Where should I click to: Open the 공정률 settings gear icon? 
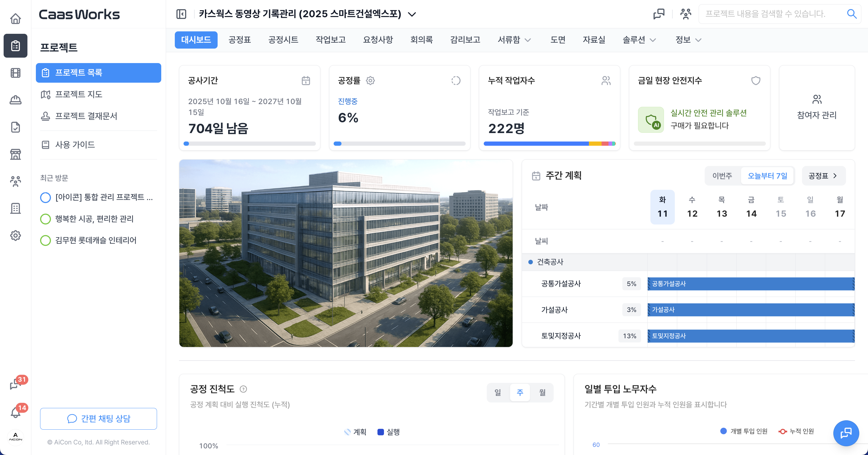click(x=370, y=81)
